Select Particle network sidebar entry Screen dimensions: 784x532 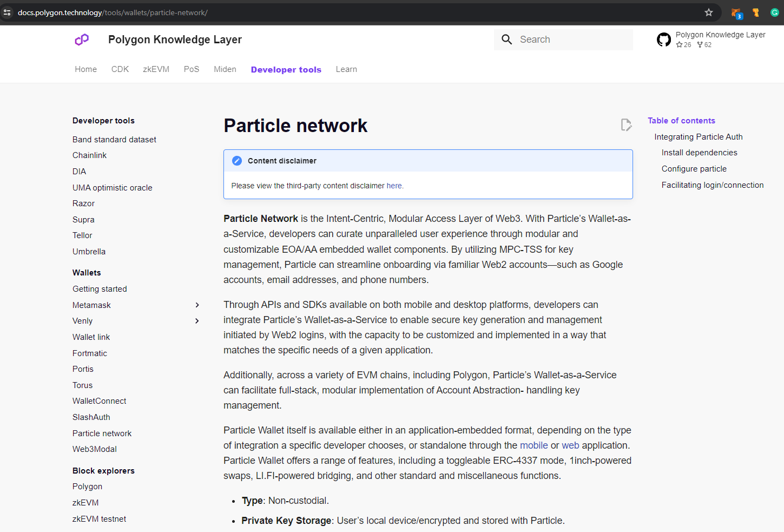pyautogui.click(x=102, y=434)
